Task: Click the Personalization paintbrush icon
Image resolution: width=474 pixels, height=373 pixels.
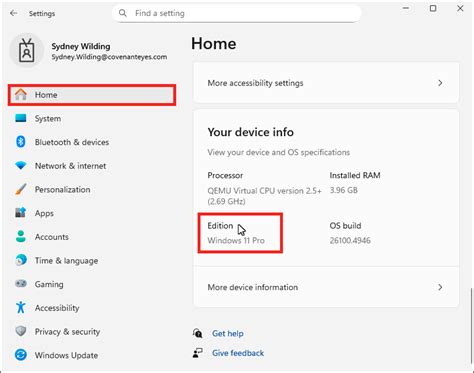Action: pos(21,189)
